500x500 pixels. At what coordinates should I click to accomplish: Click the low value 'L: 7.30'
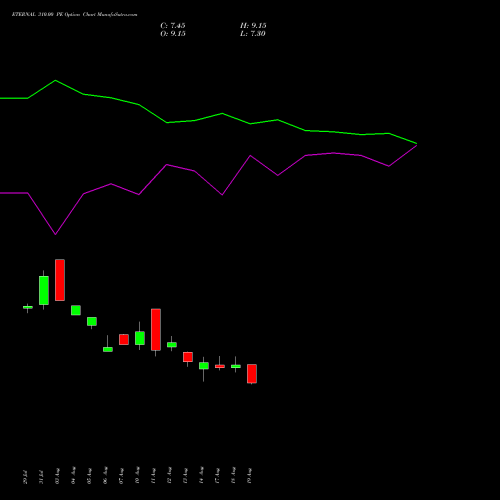[x=253, y=34]
